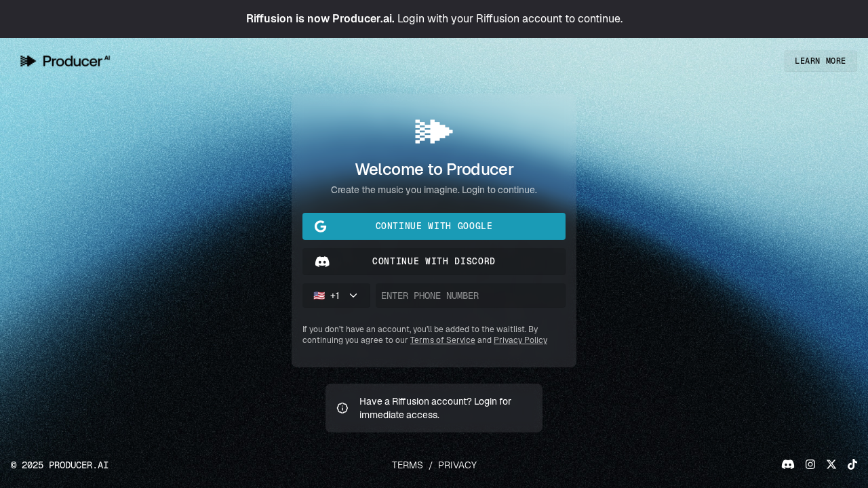Click the US flag in the country selector
Image resolution: width=868 pixels, height=488 pixels.
click(319, 296)
